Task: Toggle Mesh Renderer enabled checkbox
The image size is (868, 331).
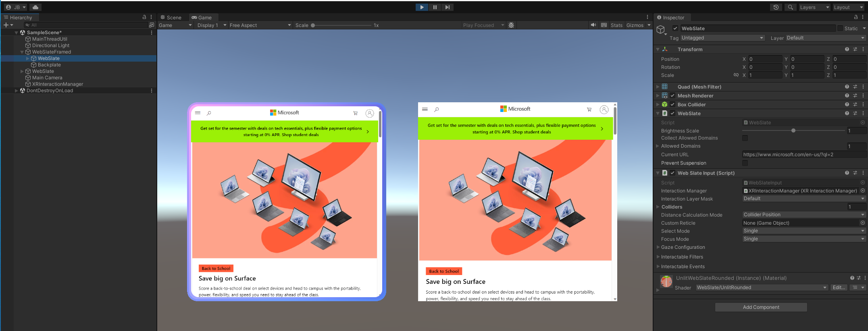Action: [x=672, y=95]
